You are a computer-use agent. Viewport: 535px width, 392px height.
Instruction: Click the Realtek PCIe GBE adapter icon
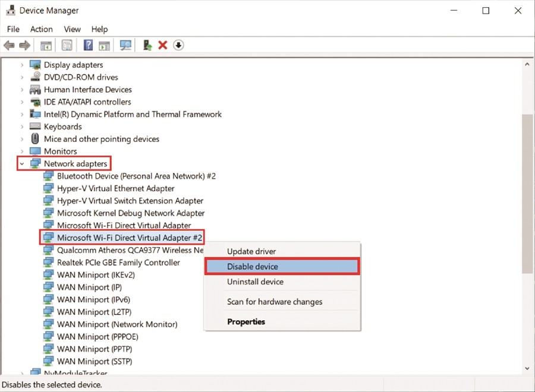point(48,262)
